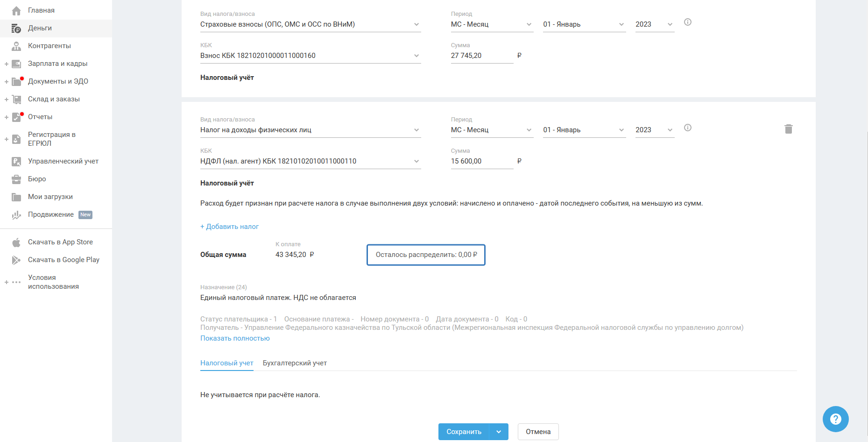Click the Управленческий учет sidebar icon
Screen dimensions: 868x442
(16, 161)
